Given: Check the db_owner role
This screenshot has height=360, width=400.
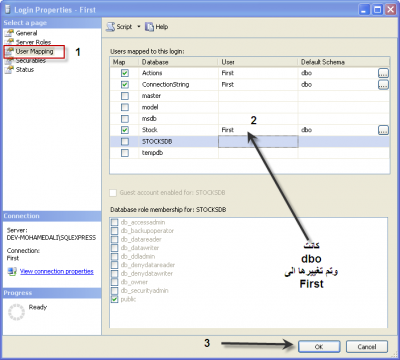Looking at the screenshot, I should pos(114,282).
